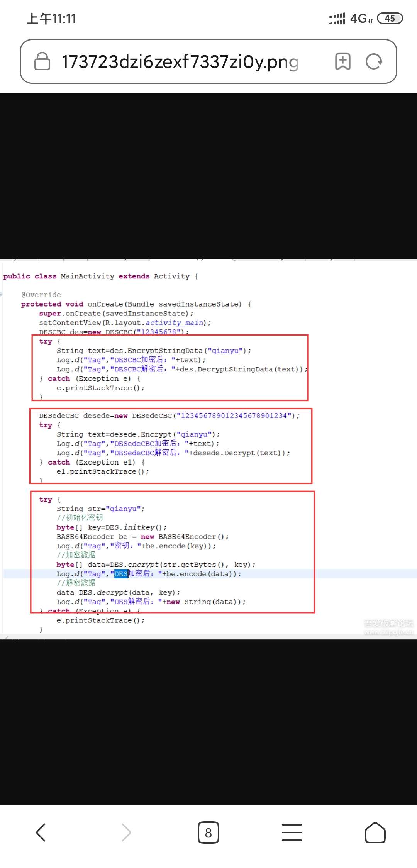This screenshot has width=417, height=868.
Task: Go back with the left arrow
Action: [x=41, y=832]
